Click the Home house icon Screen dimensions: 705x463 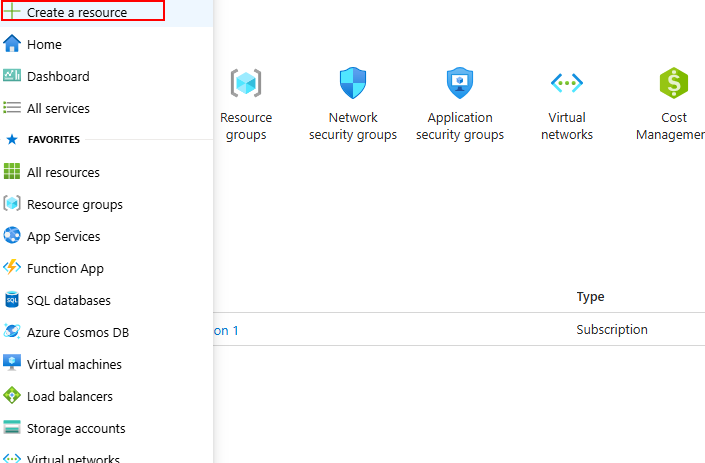click(12, 44)
